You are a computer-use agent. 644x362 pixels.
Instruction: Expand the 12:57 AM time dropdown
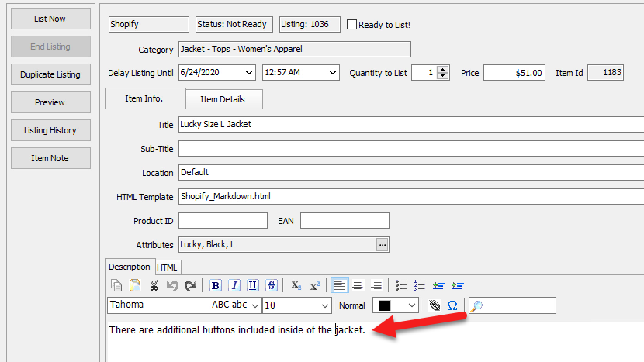tap(333, 73)
